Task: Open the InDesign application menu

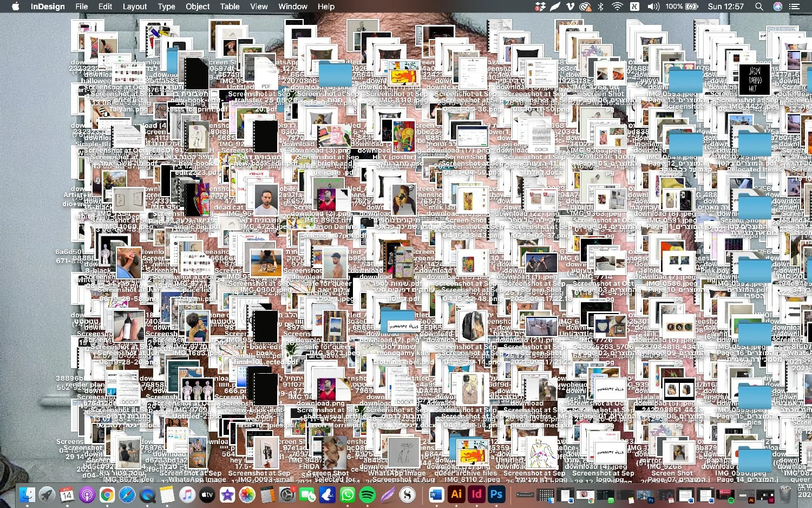Action: tap(48, 6)
